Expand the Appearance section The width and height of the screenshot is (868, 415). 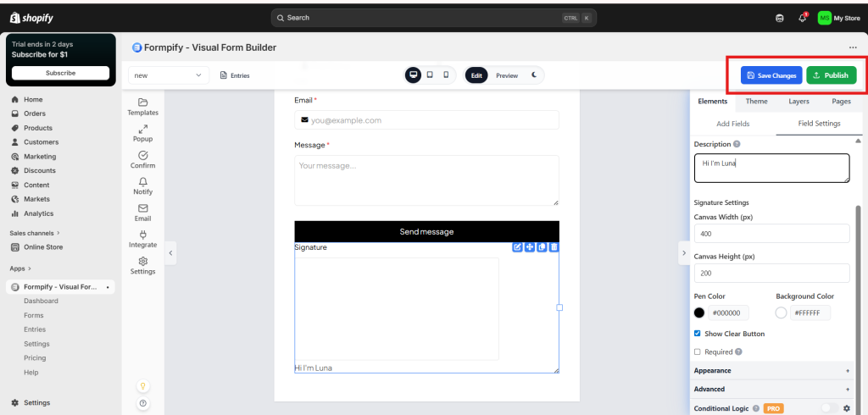[x=771, y=371]
